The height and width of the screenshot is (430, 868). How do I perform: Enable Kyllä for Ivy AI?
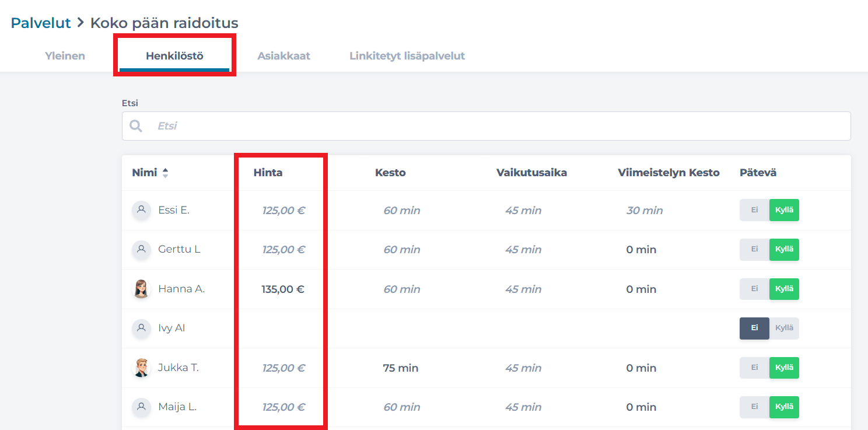(x=784, y=328)
